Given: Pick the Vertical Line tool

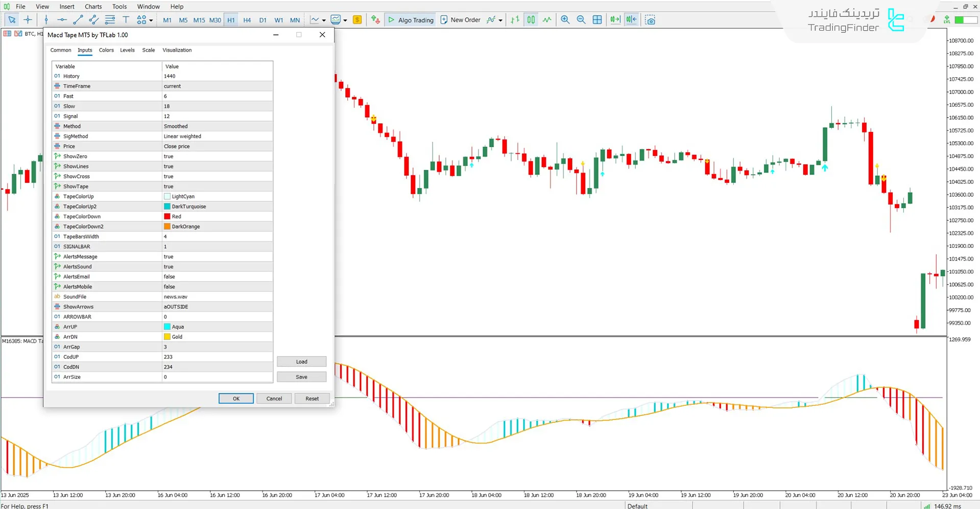Looking at the screenshot, I should pos(46,19).
